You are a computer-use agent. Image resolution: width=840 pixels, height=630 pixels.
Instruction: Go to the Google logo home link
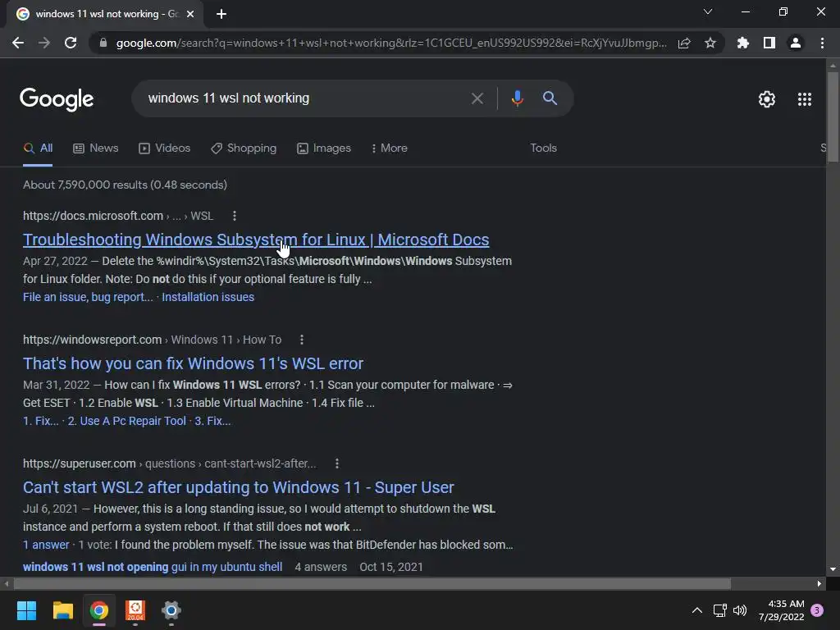57,99
